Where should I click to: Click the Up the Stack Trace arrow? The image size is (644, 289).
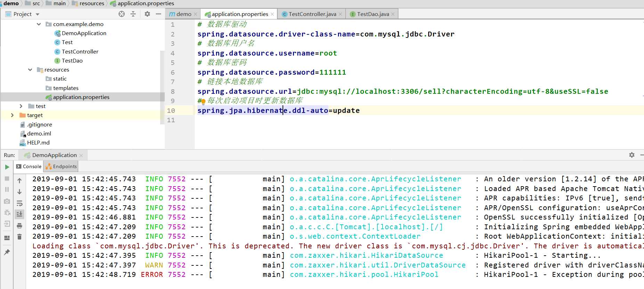pyautogui.click(x=19, y=180)
